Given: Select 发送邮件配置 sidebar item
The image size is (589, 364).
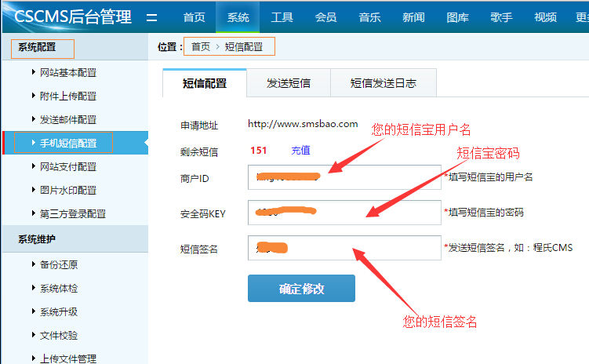Looking at the screenshot, I should coord(67,120).
